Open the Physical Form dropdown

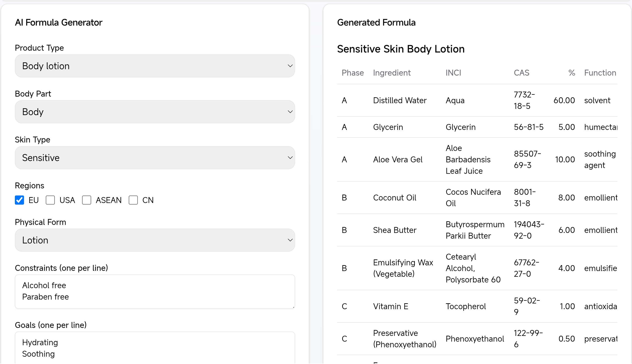click(155, 240)
